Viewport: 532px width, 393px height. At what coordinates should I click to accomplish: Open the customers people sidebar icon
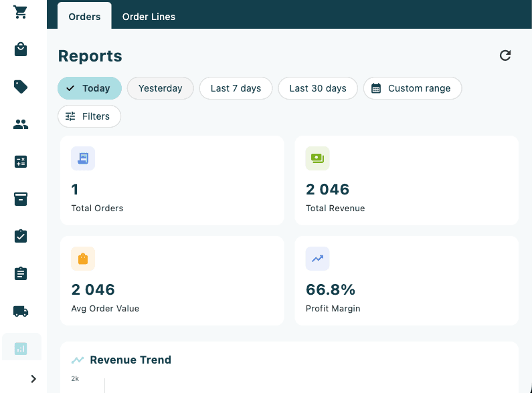pos(21,124)
